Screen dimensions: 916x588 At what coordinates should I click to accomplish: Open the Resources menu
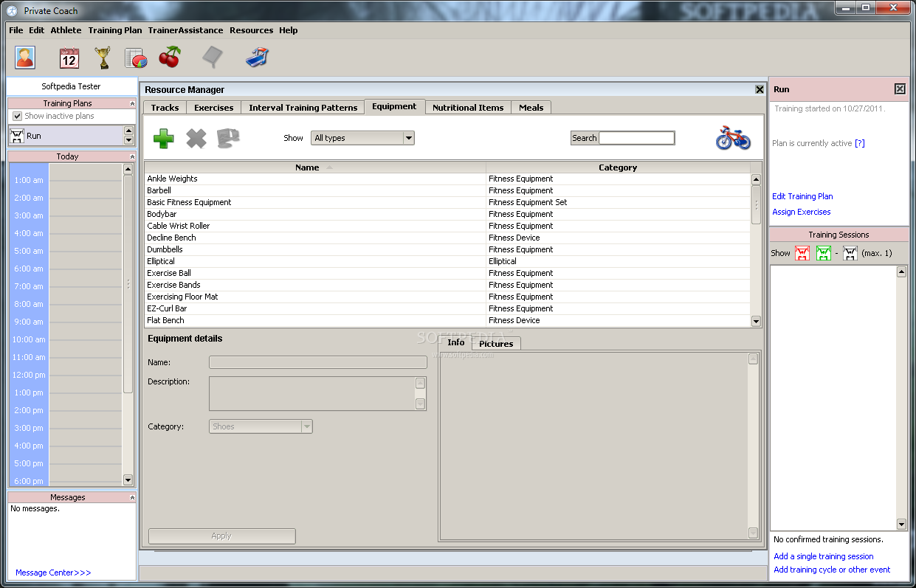pyautogui.click(x=252, y=30)
